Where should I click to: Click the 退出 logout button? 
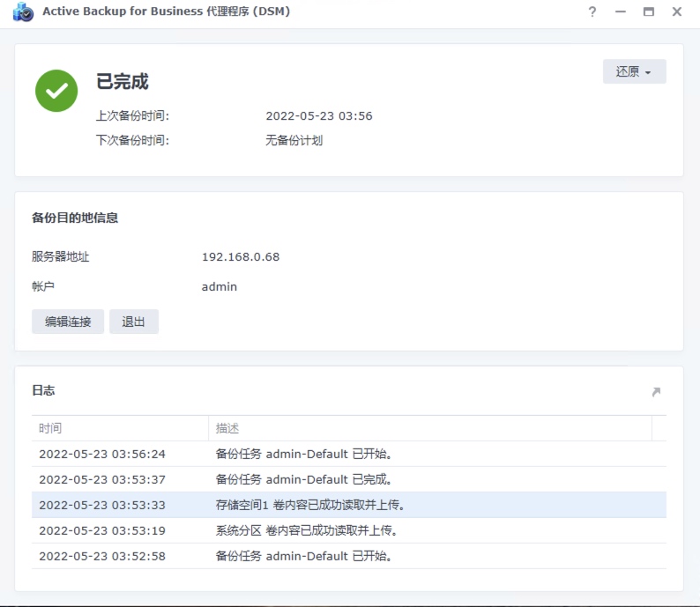134,322
